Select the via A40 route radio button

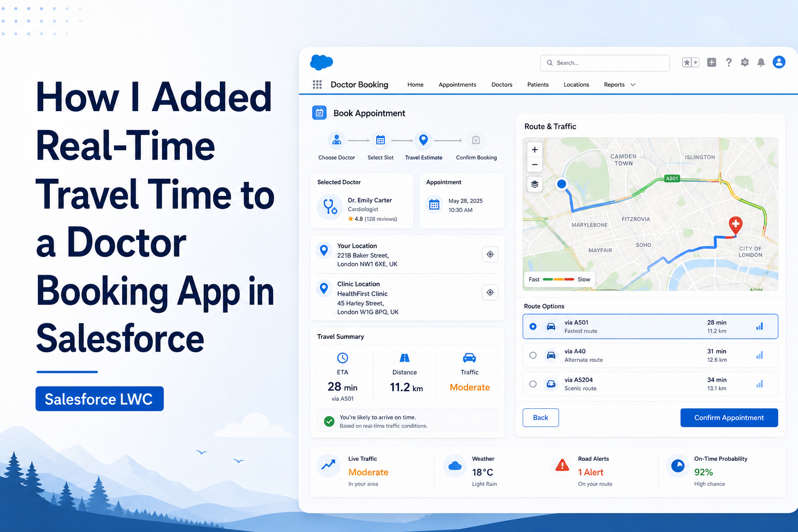tap(533, 355)
